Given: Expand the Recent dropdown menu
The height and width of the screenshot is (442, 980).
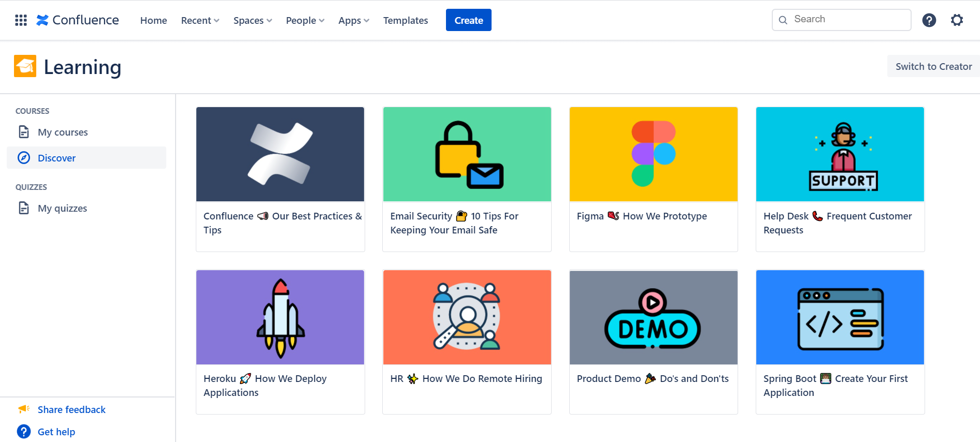Looking at the screenshot, I should click(x=200, y=20).
